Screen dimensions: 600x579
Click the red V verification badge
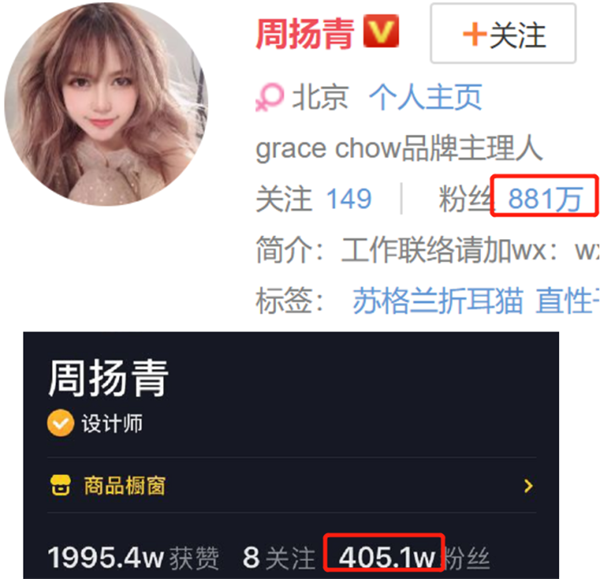click(381, 31)
